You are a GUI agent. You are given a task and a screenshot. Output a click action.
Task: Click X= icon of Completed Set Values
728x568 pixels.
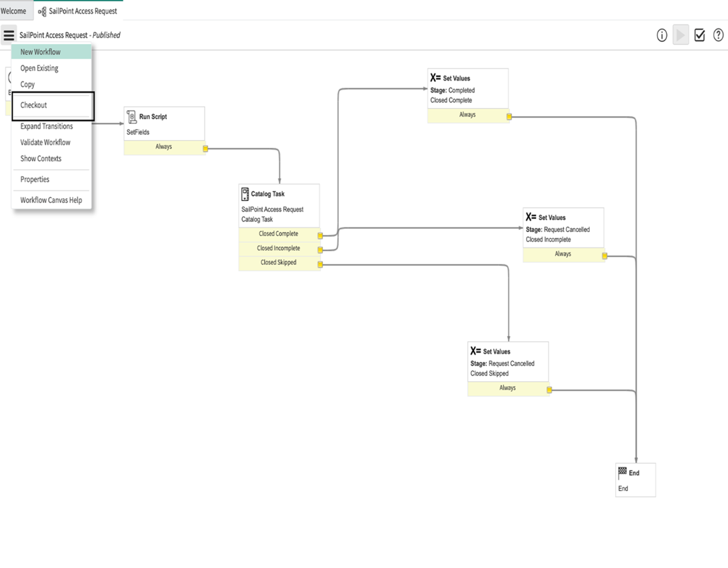[435, 78]
